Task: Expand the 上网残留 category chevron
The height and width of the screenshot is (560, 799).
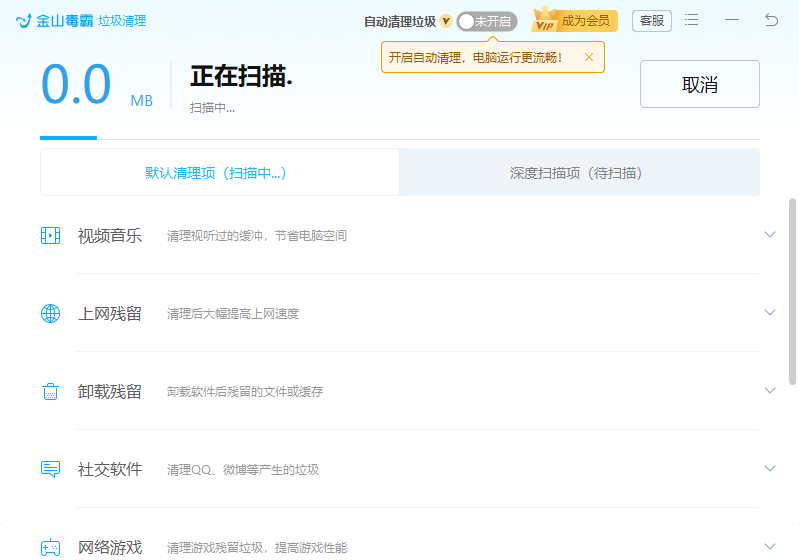Action: pos(769,313)
